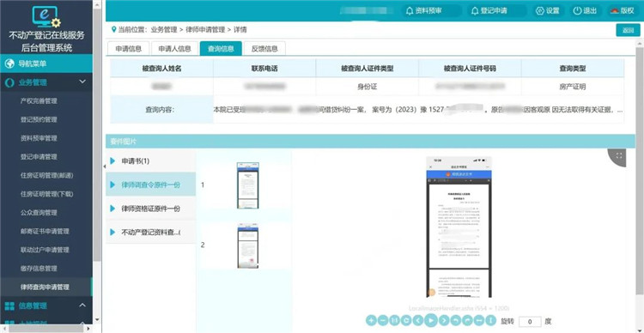This screenshot has width=644, height=333.
Task: Open 联动过户申请管理 in sidebar
Action: coord(45,250)
